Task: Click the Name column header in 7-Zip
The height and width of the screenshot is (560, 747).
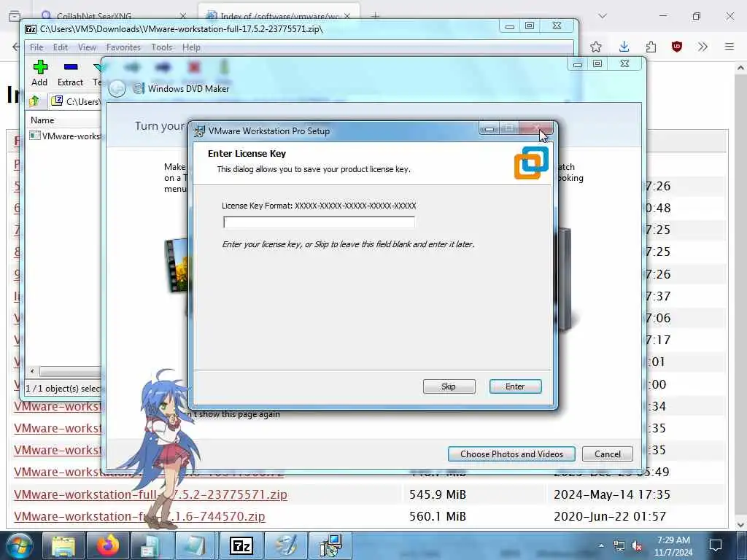Action: [42, 120]
